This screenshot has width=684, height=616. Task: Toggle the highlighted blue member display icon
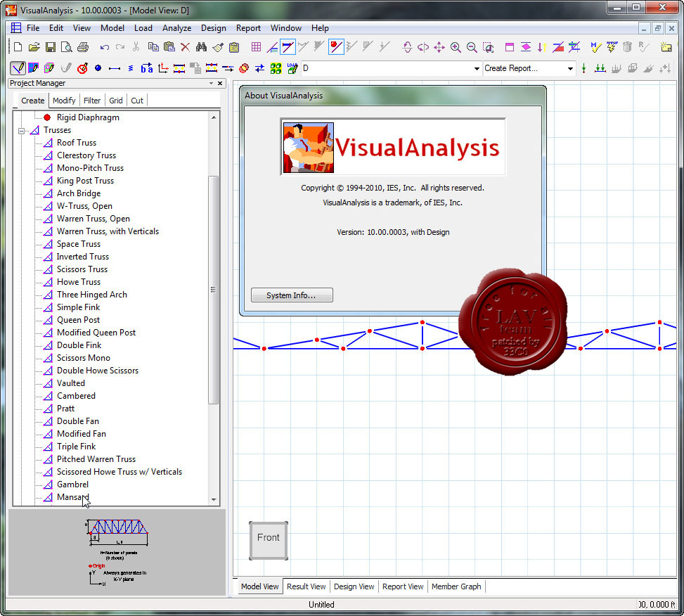[x=288, y=47]
